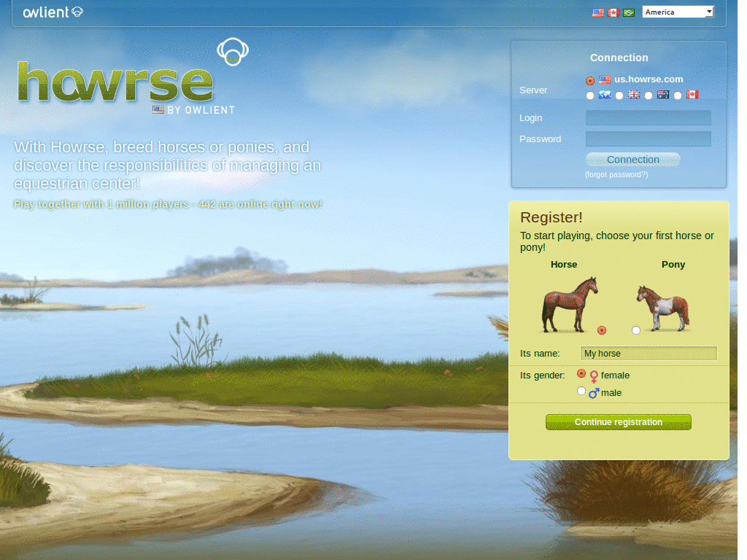This screenshot has width=747, height=560.
Task: Click the world map server icon
Action: [605, 95]
